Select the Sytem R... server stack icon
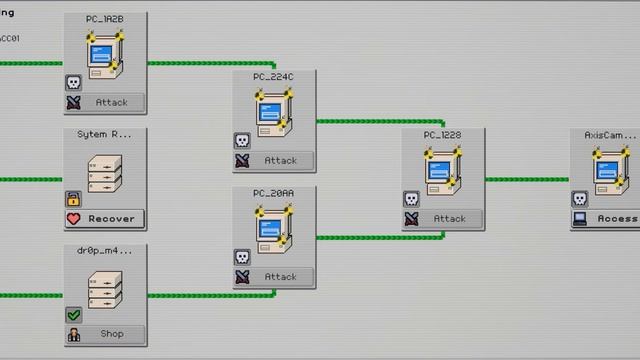The image size is (640, 360). point(105,173)
